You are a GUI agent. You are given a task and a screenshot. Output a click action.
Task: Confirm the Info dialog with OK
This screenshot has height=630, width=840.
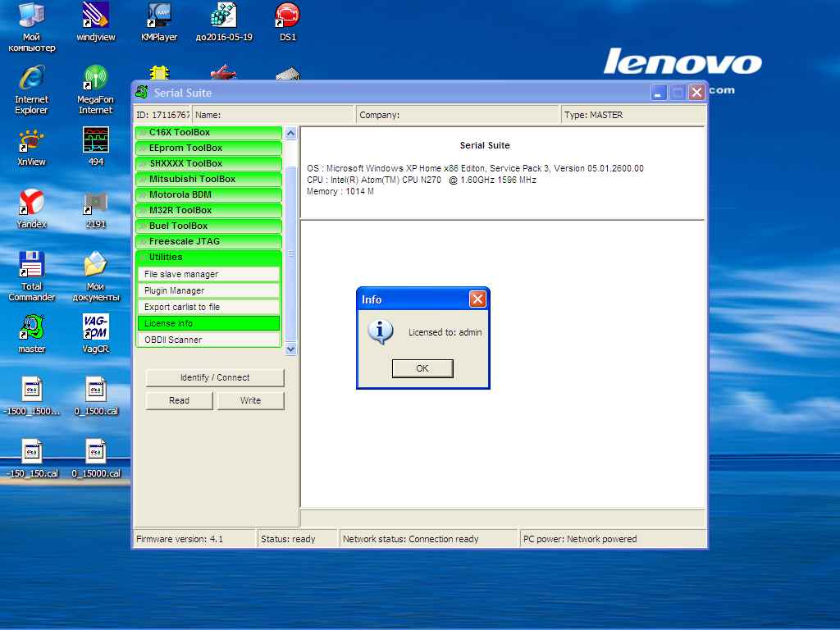(422, 368)
